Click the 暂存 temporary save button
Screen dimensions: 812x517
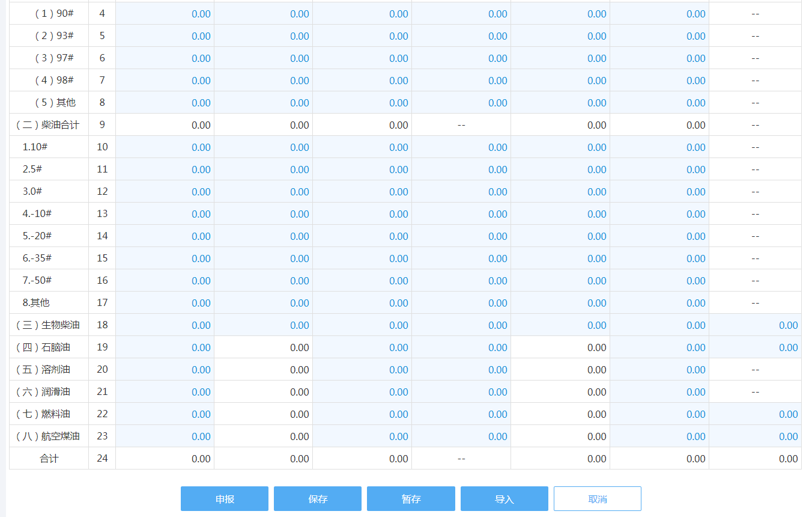pyautogui.click(x=411, y=499)
